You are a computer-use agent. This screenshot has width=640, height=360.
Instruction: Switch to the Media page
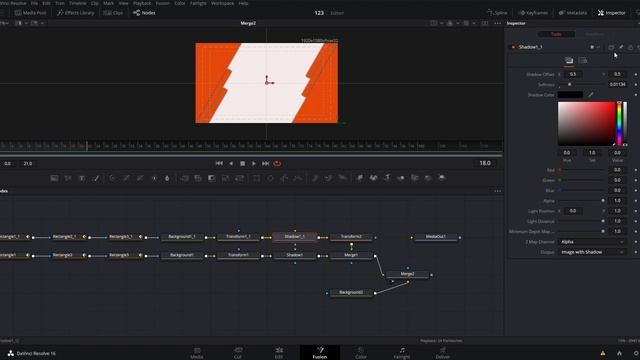pos(197,353)
